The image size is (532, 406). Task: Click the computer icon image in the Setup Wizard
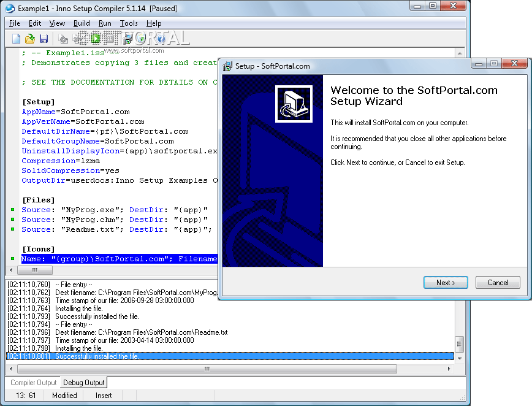click(294, 104)
